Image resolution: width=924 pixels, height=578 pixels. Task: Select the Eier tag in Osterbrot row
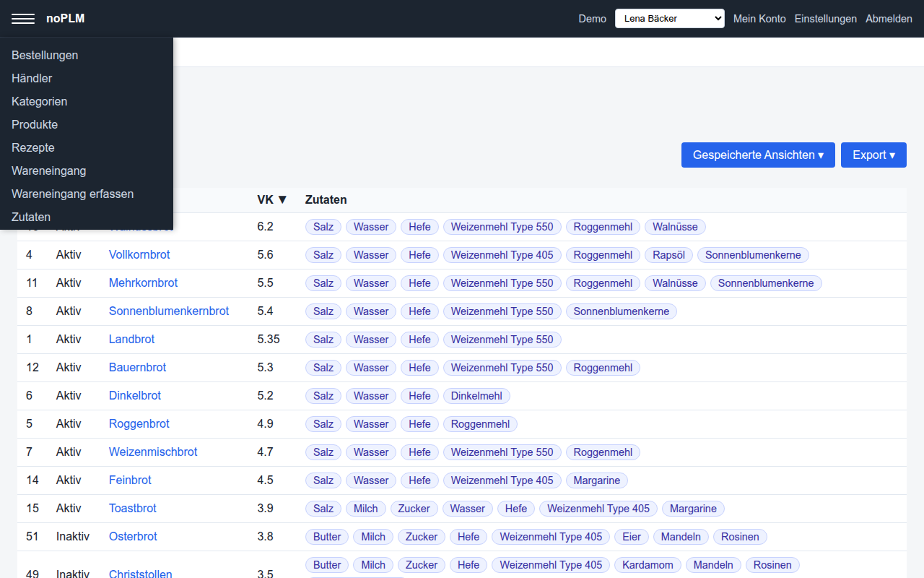[632, 537]
